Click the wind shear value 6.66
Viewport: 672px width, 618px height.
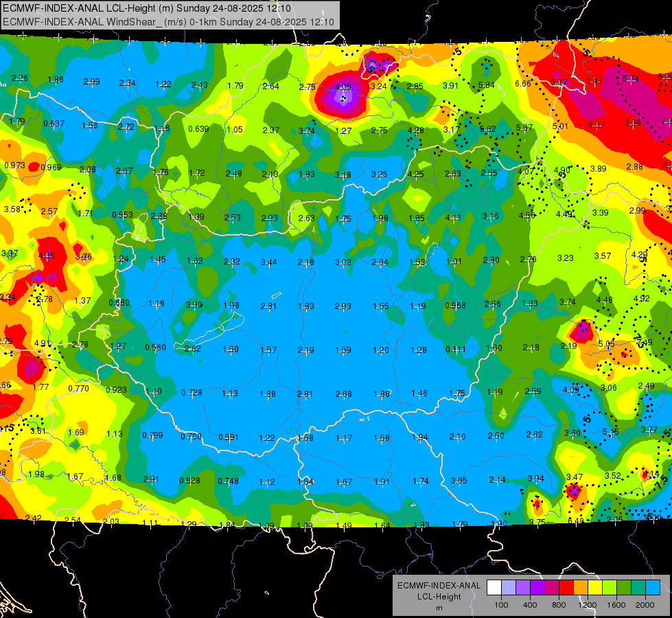[x=523, y=83]
